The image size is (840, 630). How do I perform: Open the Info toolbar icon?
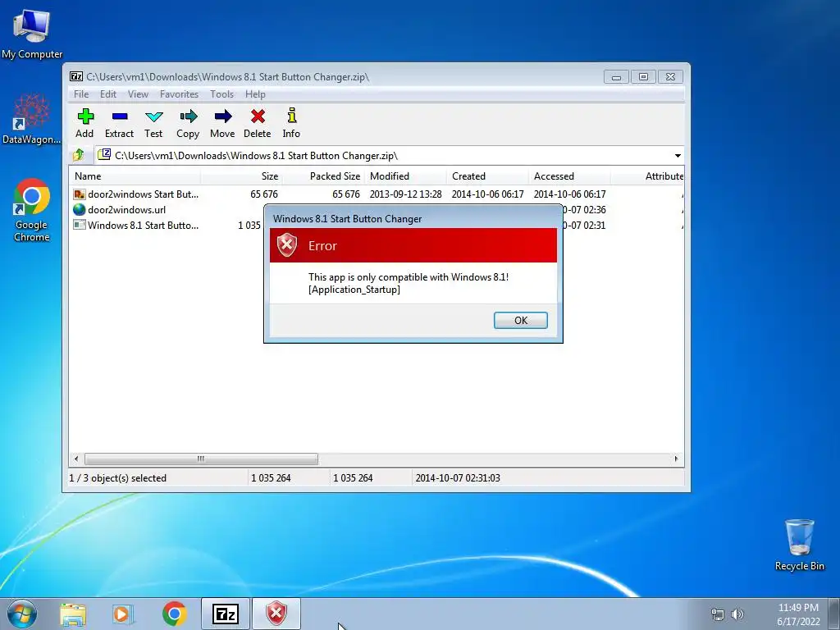coord(291,123)
